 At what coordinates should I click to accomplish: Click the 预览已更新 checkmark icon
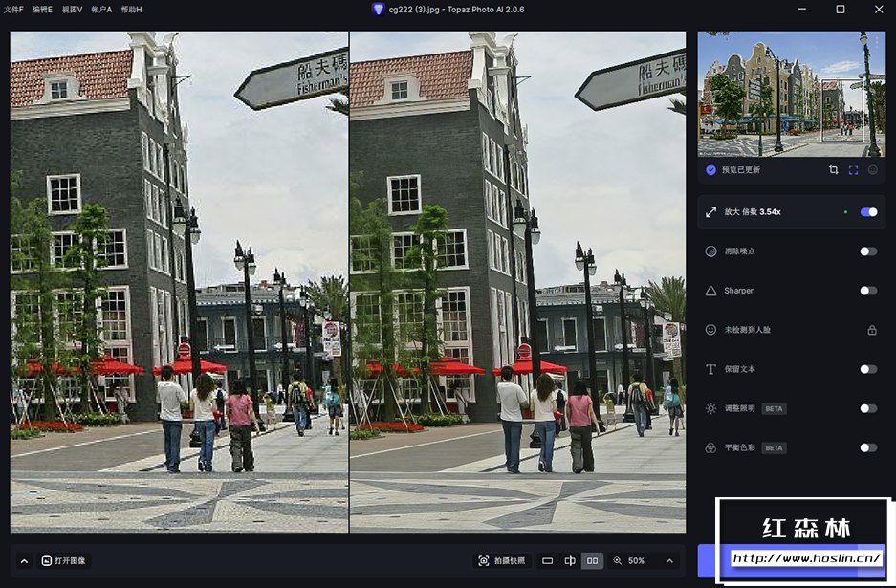coord(710,170)
